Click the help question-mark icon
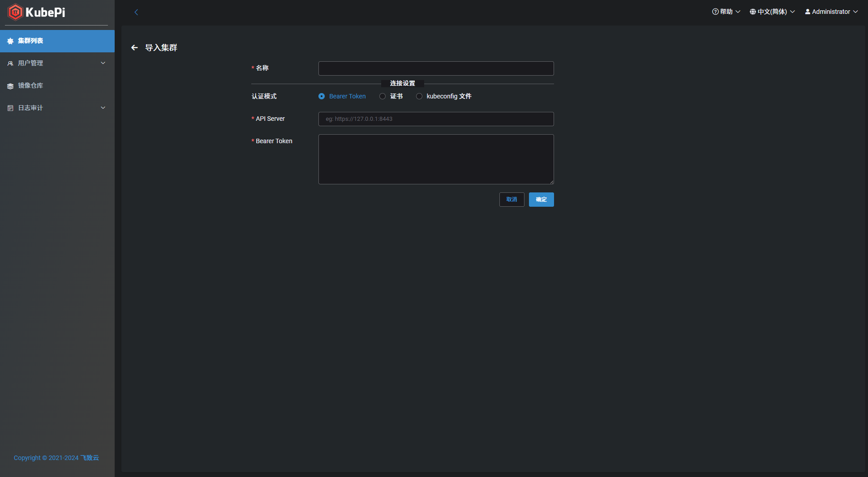This screenshot has width=868, height=477. (x=715, y=12)
